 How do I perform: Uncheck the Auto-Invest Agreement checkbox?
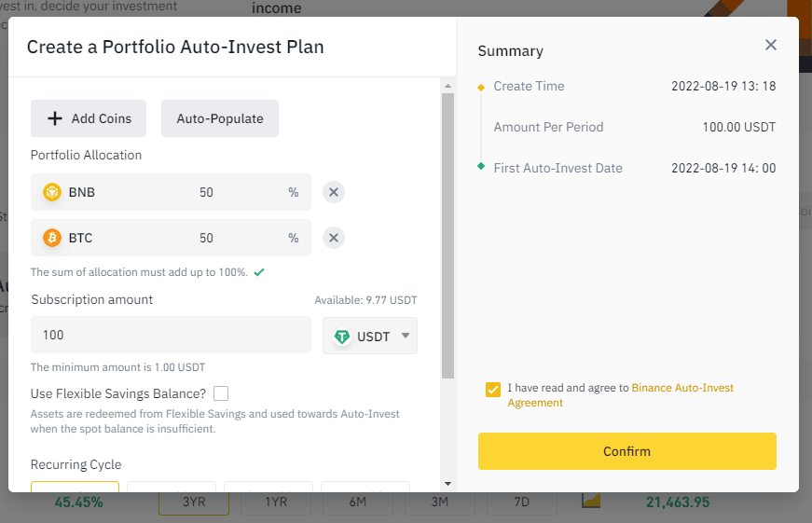coord(492,389)
